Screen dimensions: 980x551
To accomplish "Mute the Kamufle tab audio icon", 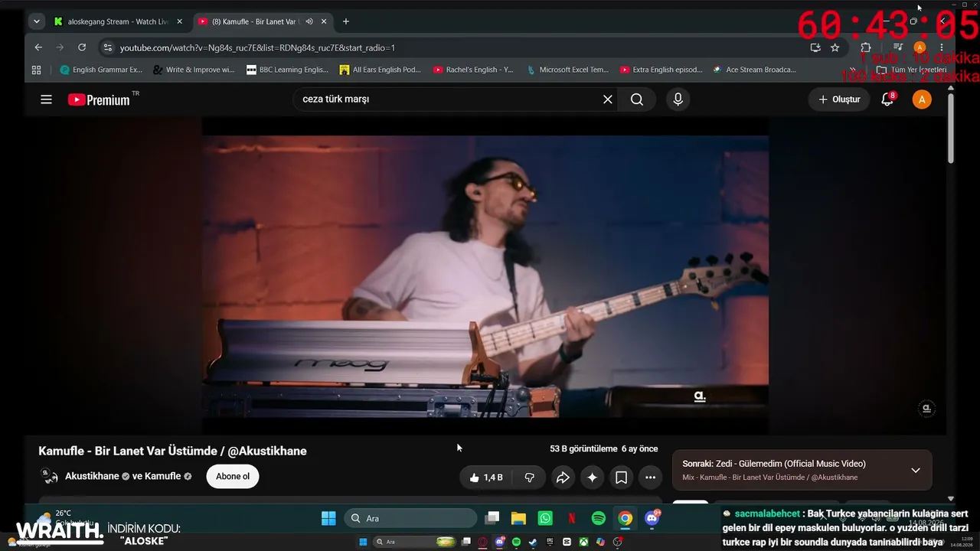I will click(x=309, y=21).
